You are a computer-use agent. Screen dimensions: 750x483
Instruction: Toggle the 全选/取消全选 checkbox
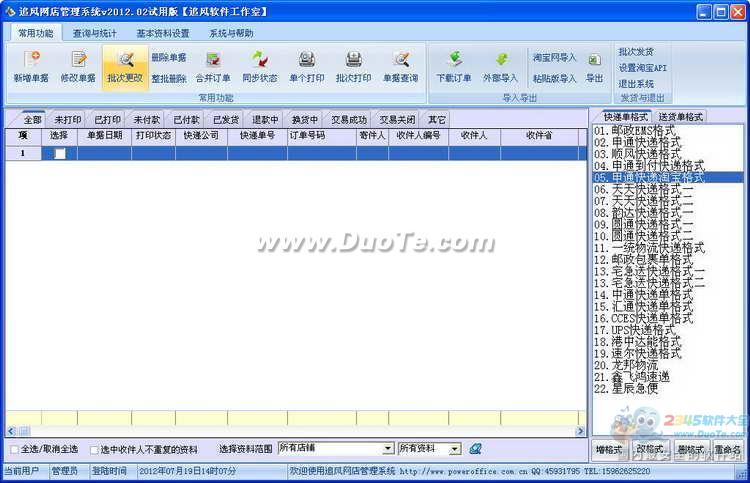pos(14,450)
